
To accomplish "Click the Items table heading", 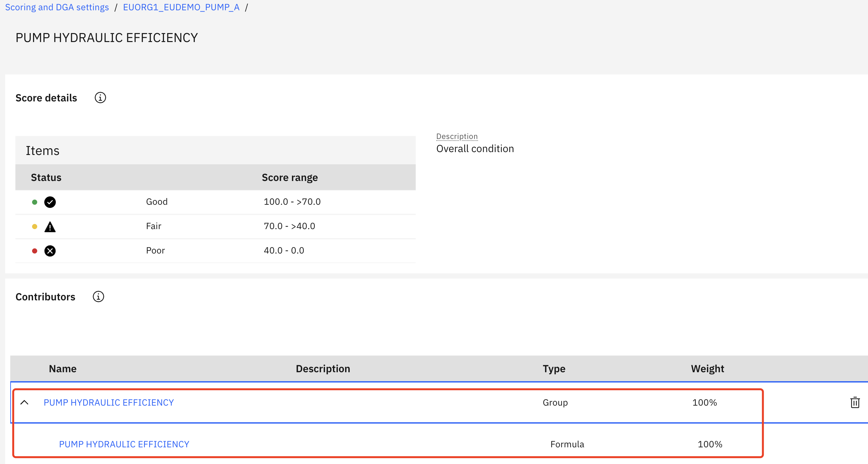I will tap(42, 150).
